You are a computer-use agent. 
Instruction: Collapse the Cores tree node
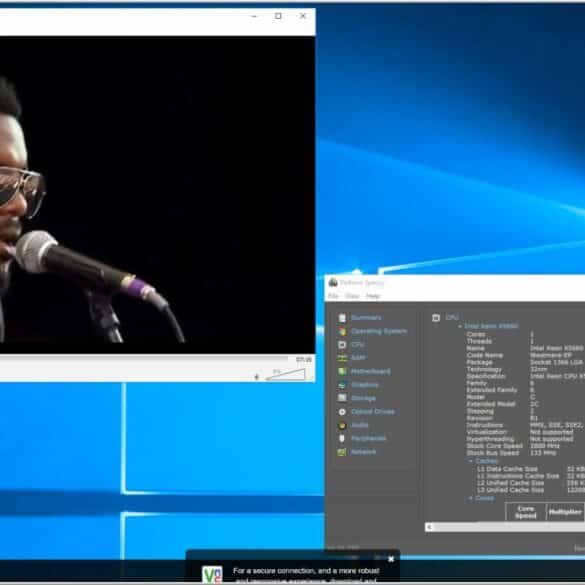470,498
